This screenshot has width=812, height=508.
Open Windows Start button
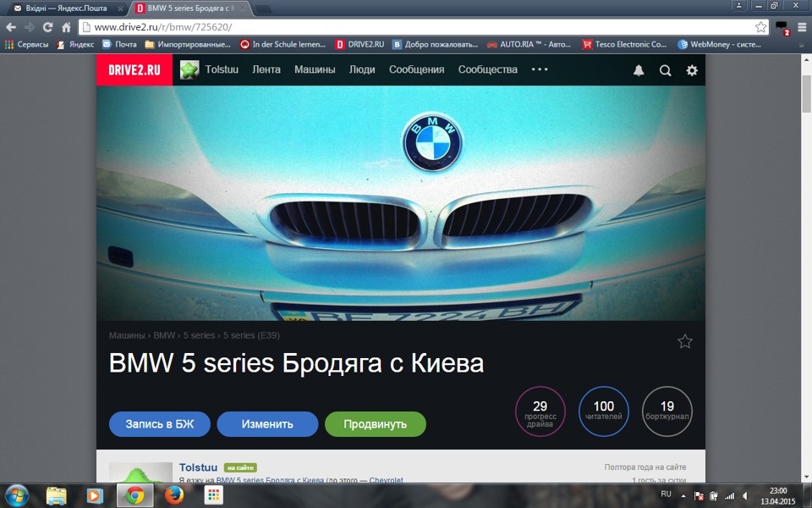[17, 495]
